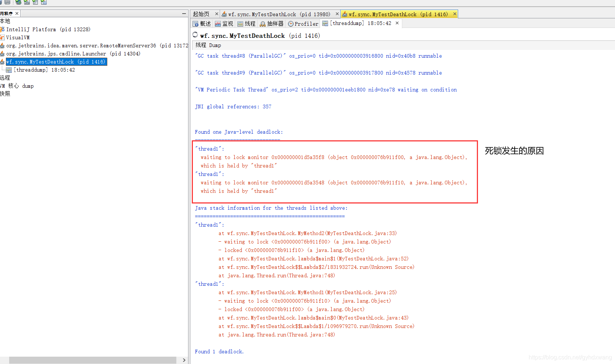The image size is (615, 364).
Task: Click 'Found 1 deadlock.' line
Action: pos(219,352)
